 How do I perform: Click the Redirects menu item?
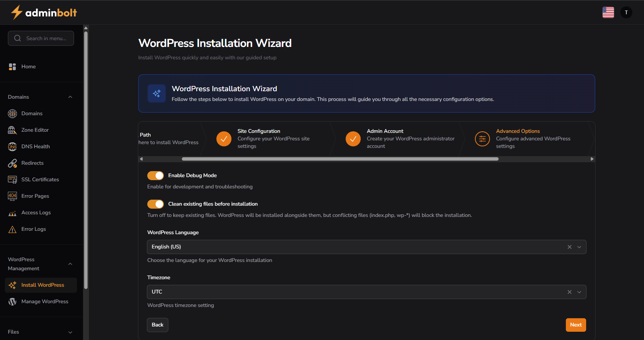click(x=41, y=163)
